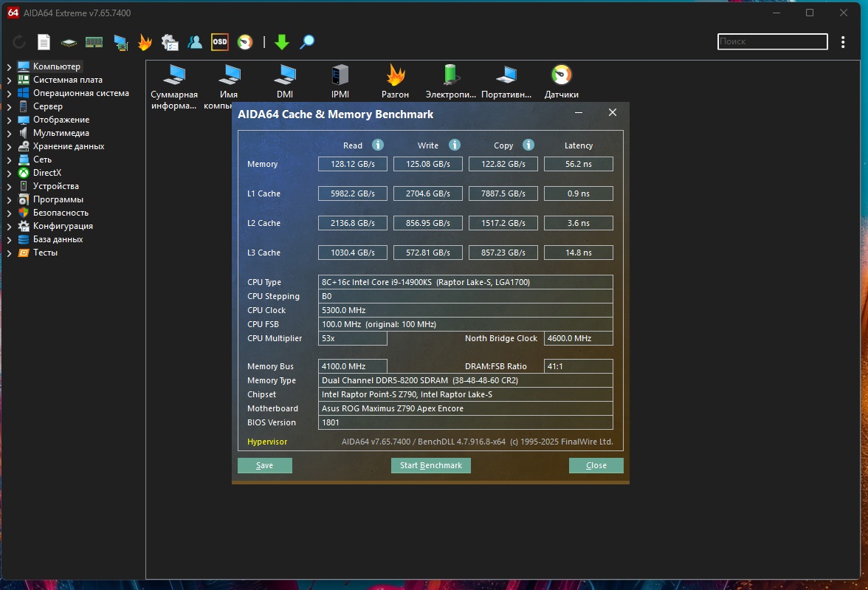Click the Close button in benchmark dialog

click(x=596, y=465)
